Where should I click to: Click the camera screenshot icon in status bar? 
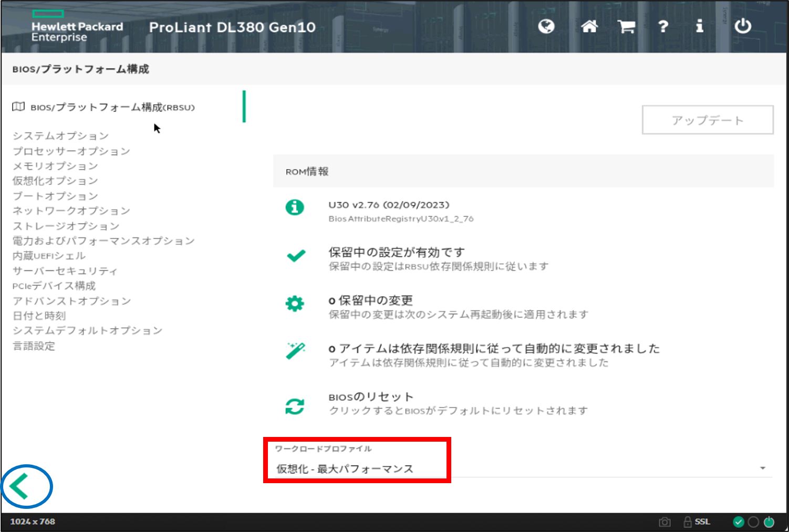(665, 522)
